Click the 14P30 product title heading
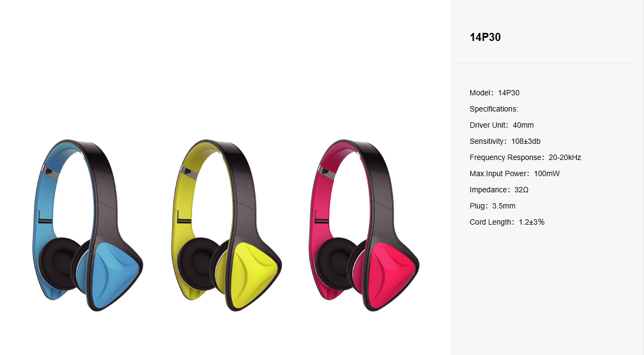Image resolution: width=644 pixels, height=355 pixels. [485, 37]
